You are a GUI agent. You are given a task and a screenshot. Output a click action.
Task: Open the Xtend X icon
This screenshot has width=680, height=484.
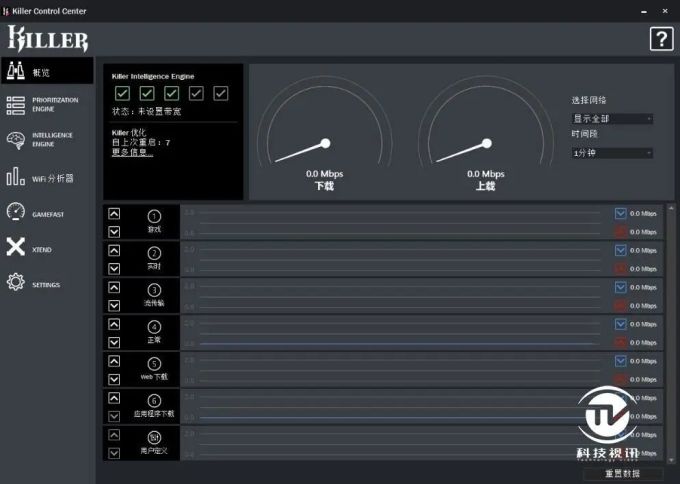[16, 247]
